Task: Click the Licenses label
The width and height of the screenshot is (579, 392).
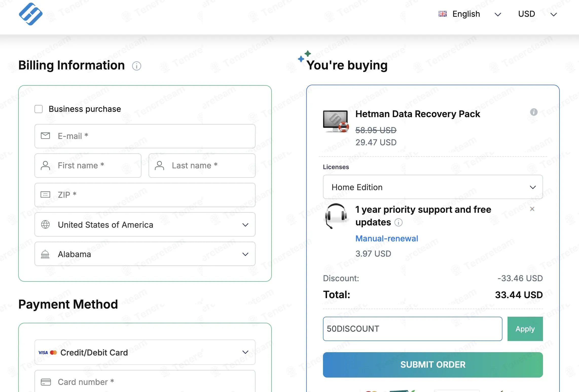Action: coord(336,167)
